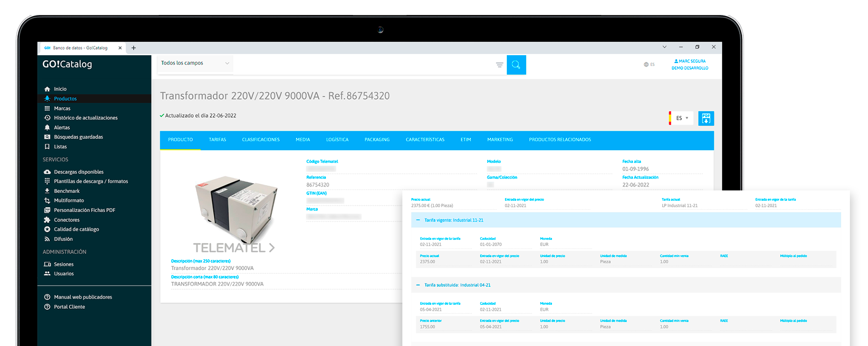Close the Banco de datos browser tab
The height and width of the screenshot is (346, 868).
[120, 48]
